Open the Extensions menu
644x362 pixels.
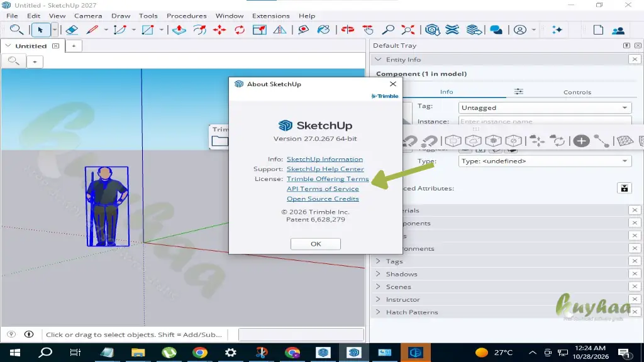click(270, 16)
